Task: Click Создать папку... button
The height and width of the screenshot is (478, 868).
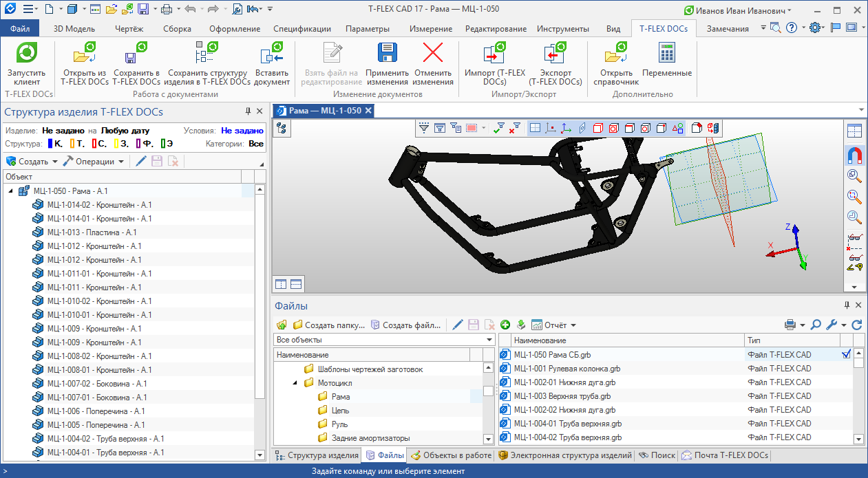Action: (x=329, y=325)
